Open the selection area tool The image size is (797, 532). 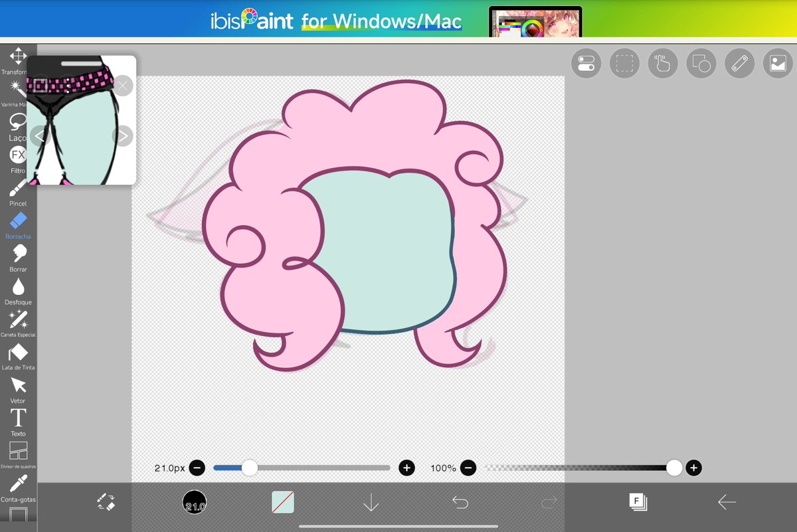(x=624, y=64)
